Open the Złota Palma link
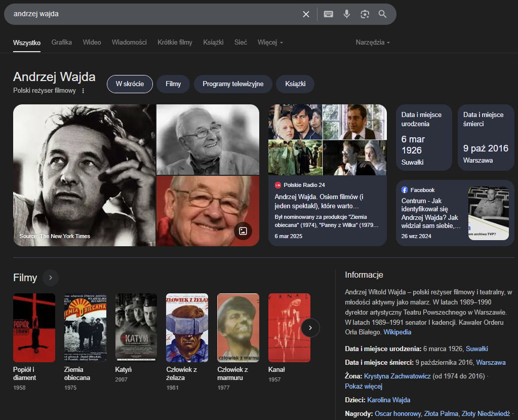Screen dimensions: 518x420 (x=441, y=414)
